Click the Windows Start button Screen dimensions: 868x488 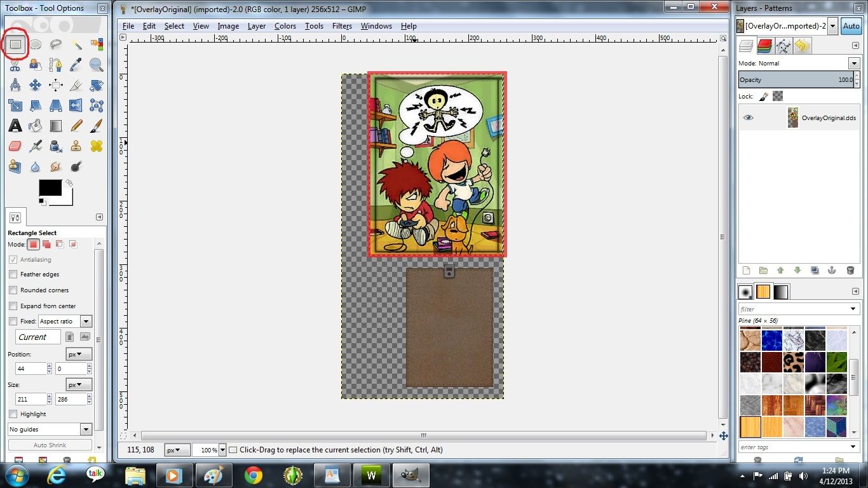[17, 475]
